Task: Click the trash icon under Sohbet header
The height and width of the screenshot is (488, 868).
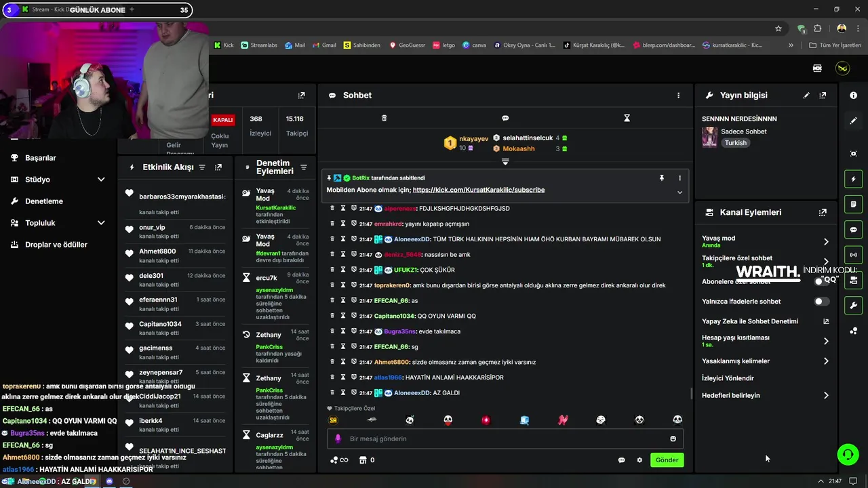Action: point(384,118)
